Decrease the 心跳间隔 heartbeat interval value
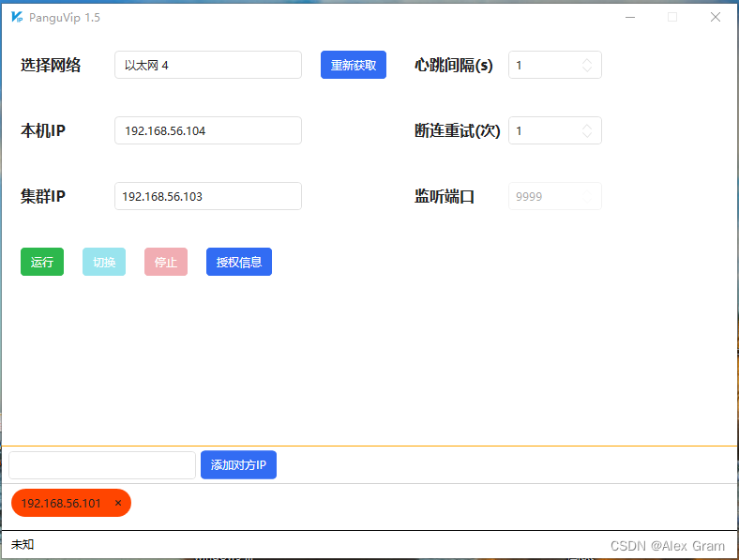This screenshot has height=560, width=739. (x=587, y=68)
